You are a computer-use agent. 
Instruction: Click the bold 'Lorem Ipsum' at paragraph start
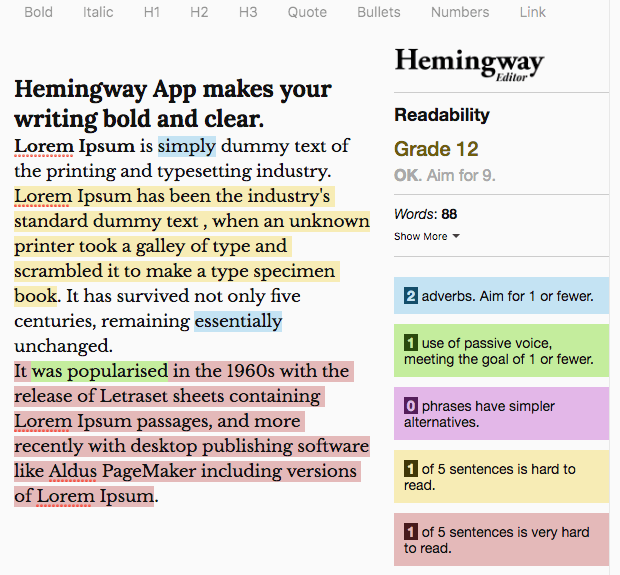(x=74, y=146)
